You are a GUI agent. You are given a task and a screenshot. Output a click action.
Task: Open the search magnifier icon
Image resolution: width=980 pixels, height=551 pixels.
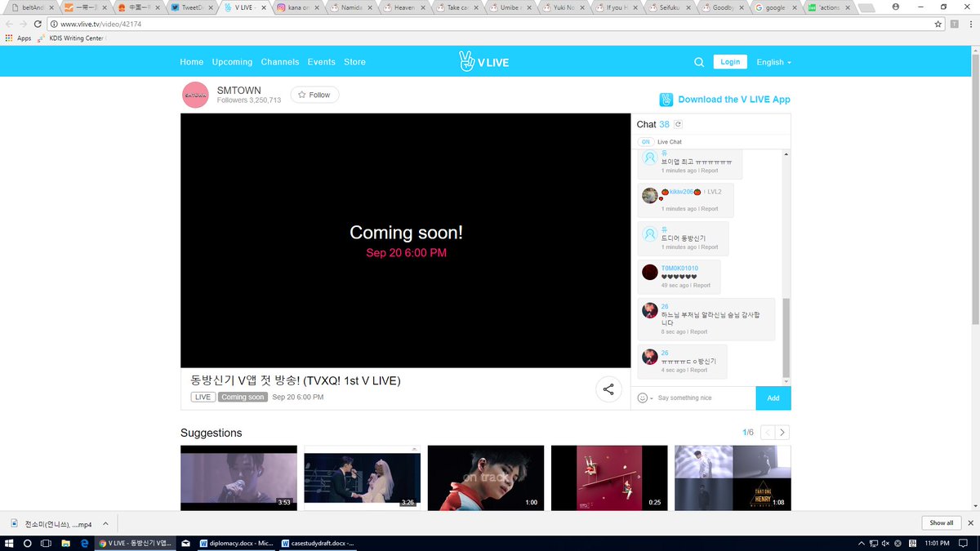(x=699, y=62)
